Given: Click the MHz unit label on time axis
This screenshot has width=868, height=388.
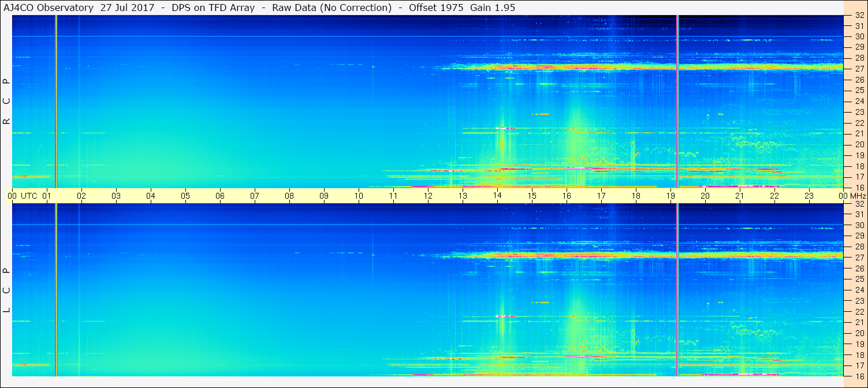Looking at the screenshot, I should coord(858,196).
